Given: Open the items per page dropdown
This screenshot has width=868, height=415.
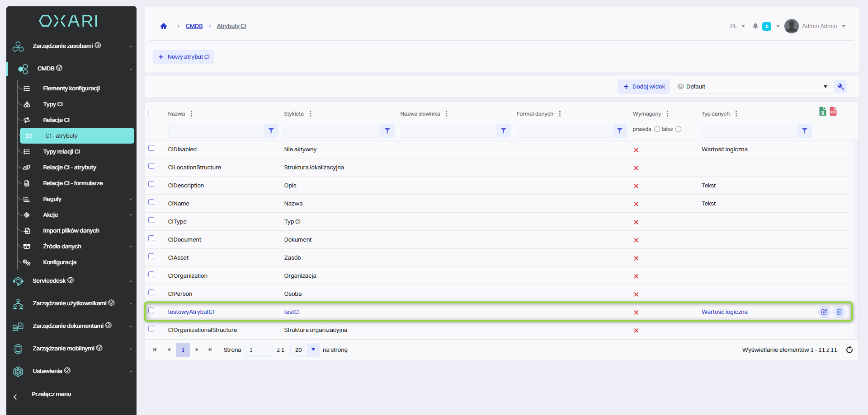Looking at the screenshot, I should [x=313, y=350].
